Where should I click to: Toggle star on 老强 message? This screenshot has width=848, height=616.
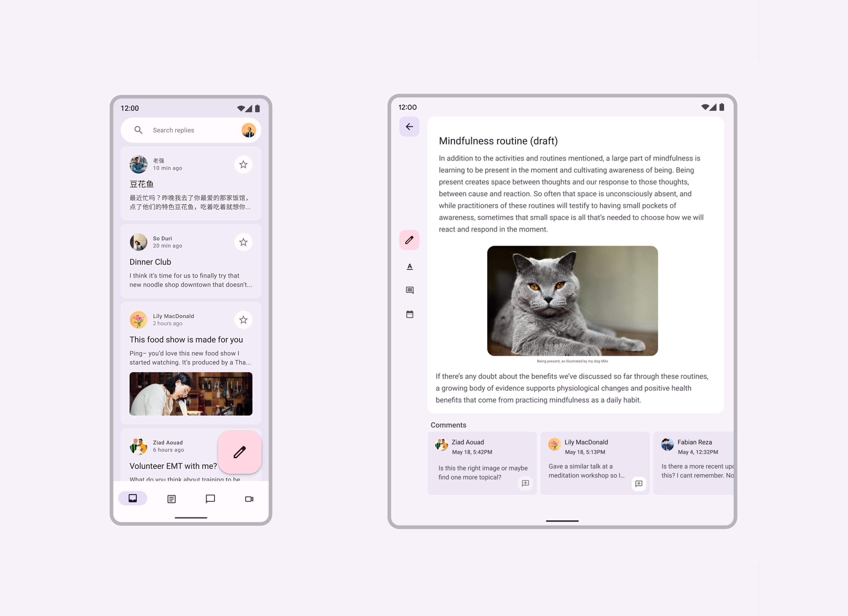click(244, 165)
